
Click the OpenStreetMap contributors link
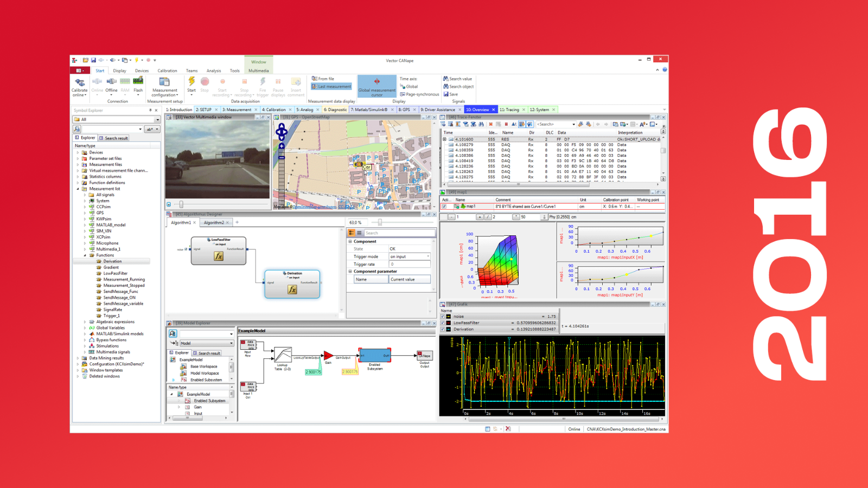(x=315, y=207)
